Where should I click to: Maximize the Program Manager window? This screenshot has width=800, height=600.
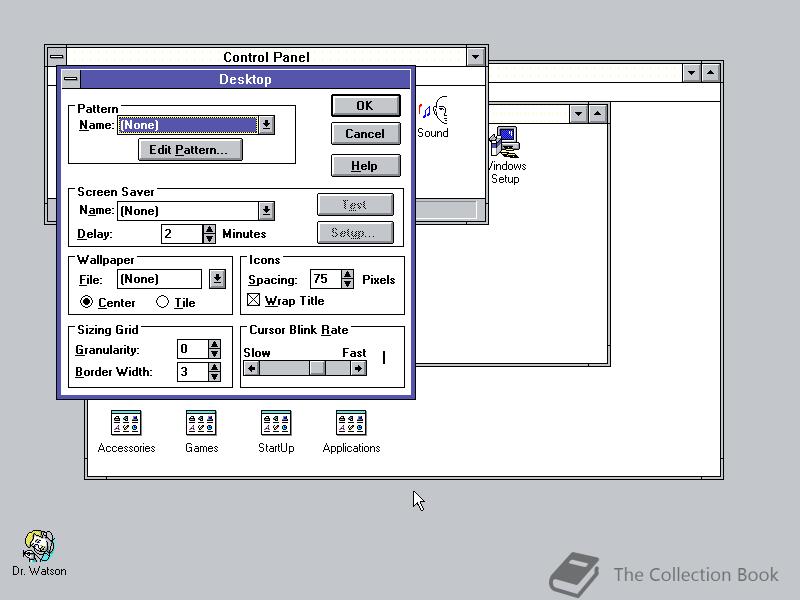coord(711,72)
